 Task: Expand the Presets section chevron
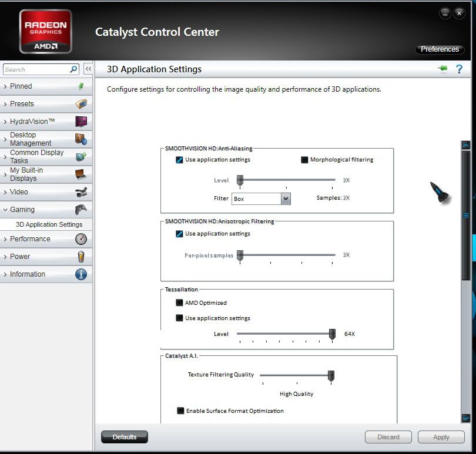click(x=5, y=104)
